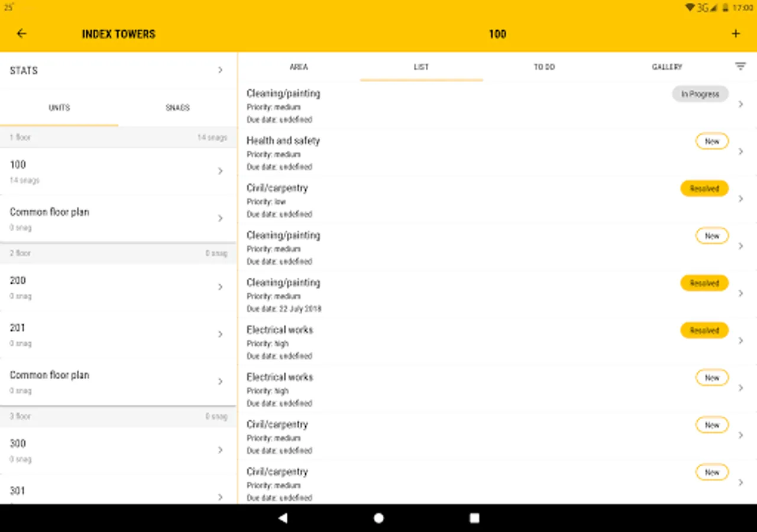Open Health and safety snag title

click(x=283, y=141)
